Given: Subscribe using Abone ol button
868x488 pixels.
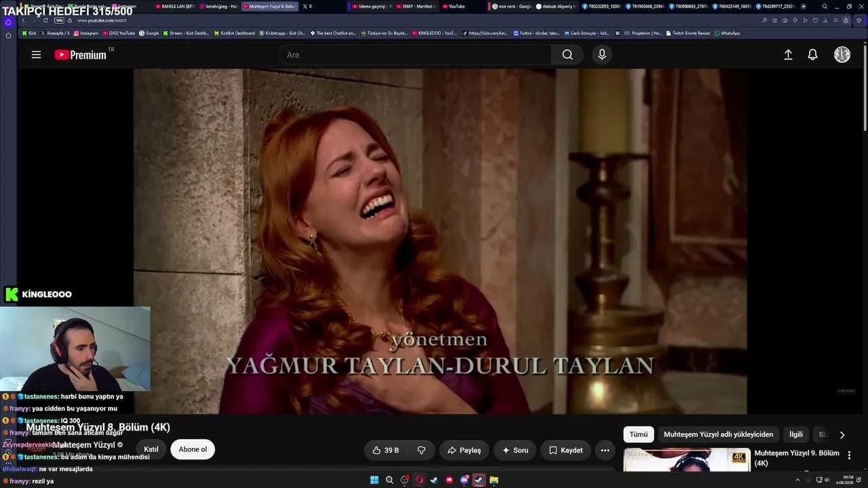Looking at the screenshot, I should click(193, 449).
